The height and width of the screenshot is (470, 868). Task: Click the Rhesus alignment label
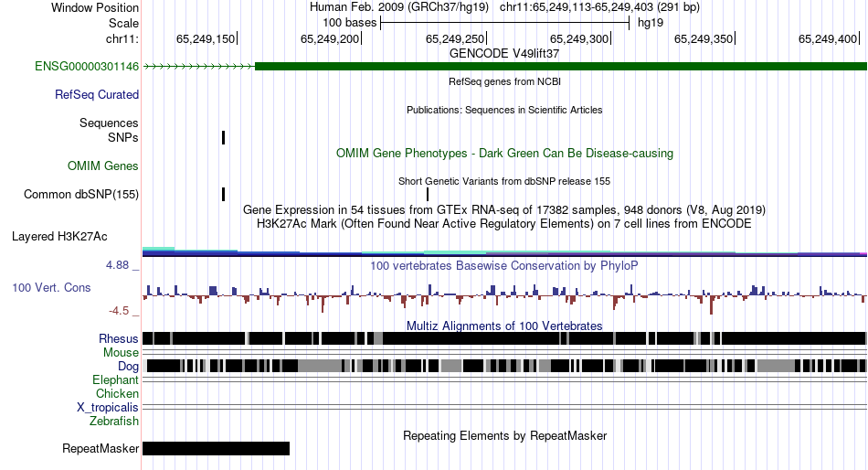tap(119, 338)
